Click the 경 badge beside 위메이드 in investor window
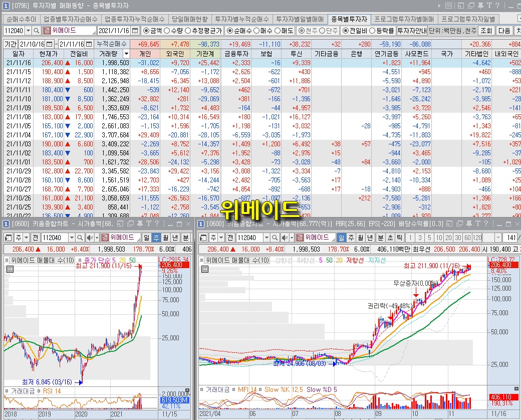 (47, 31)
